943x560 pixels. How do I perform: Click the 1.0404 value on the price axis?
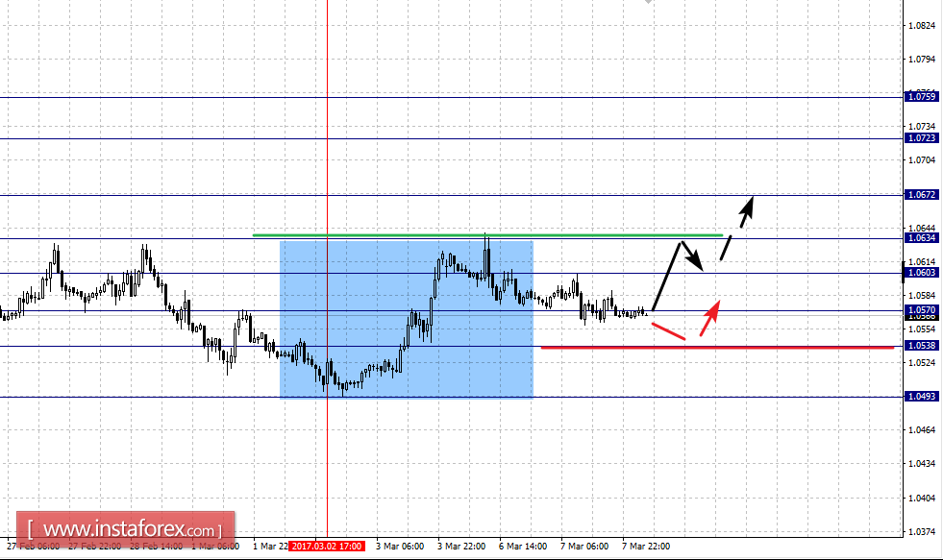pos(922,498)
